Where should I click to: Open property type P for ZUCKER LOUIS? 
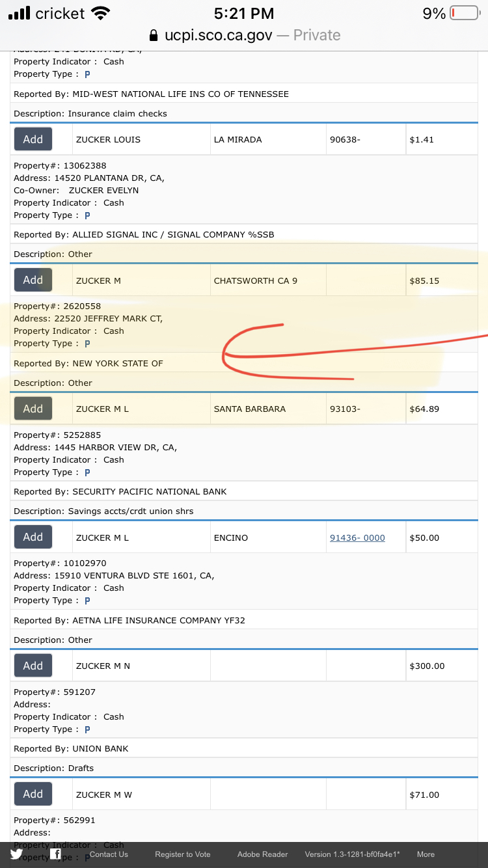coord(87,215)
